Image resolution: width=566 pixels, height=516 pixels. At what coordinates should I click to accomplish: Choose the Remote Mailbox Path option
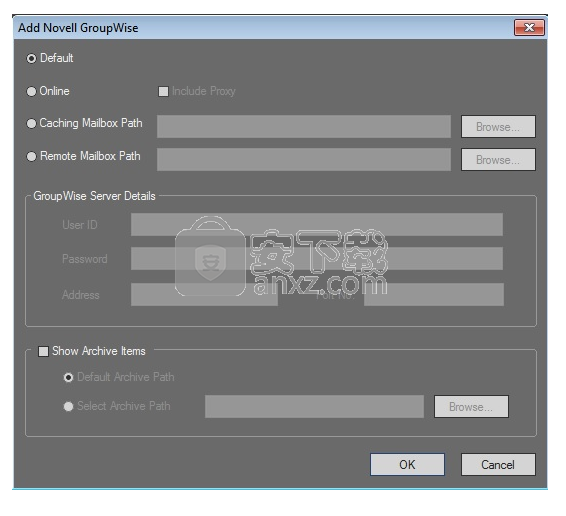[x=31, y=156]
